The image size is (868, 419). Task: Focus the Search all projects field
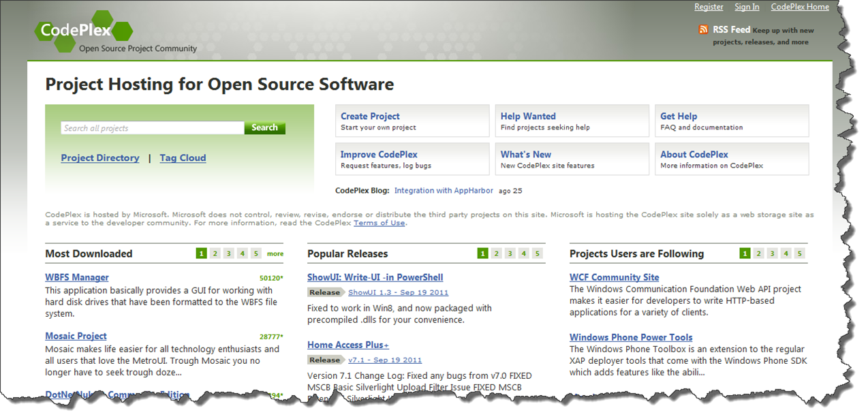click(152, 128)
